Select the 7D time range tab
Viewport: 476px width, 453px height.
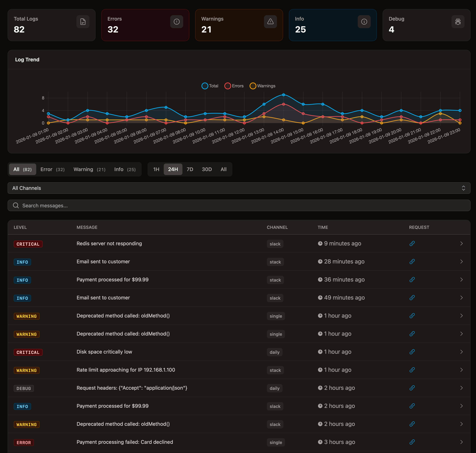[190, 169]
